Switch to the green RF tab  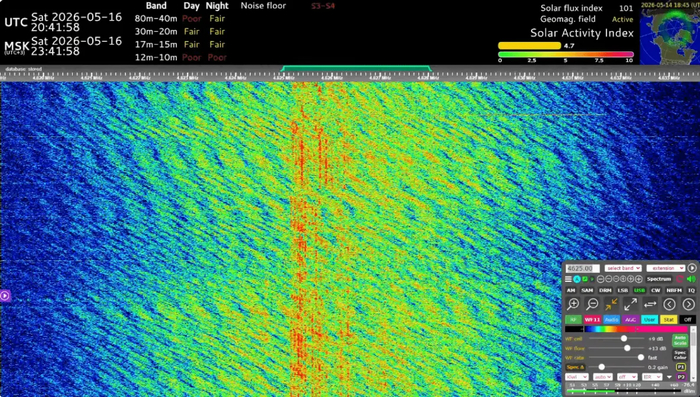click(x=573, y=320)
